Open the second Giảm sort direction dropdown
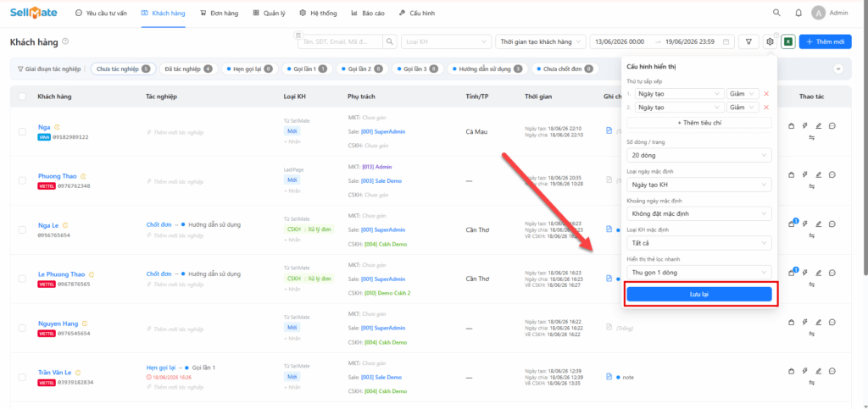The height and width of the screenshot is (409, 868). [x=743, y=108]
